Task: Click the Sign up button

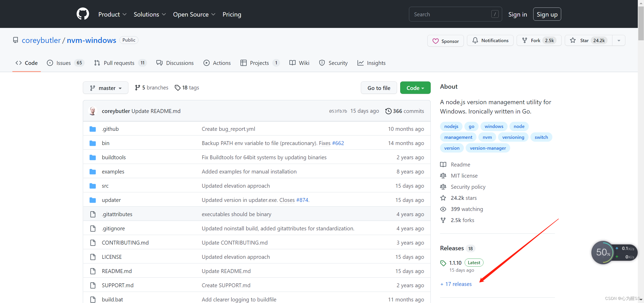Action: 547,14
